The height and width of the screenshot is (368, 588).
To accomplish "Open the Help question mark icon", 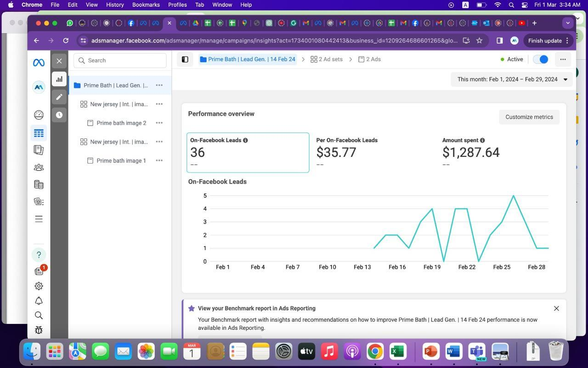I will pos(39,254).
